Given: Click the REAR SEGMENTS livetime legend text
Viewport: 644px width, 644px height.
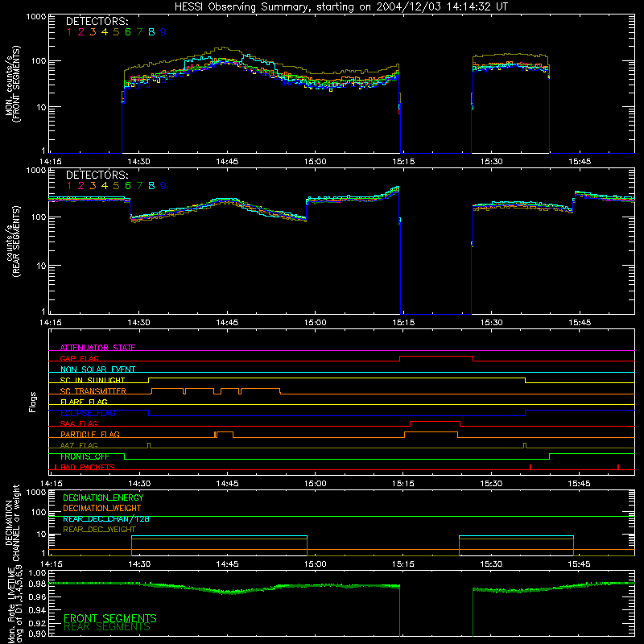Looking at the screenshot, I should [x=107, y=627].
